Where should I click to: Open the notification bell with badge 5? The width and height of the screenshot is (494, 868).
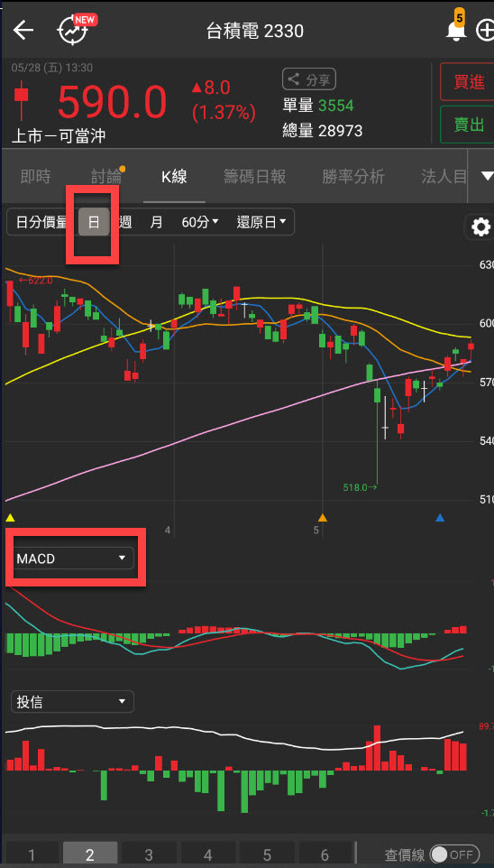(456, 28)
